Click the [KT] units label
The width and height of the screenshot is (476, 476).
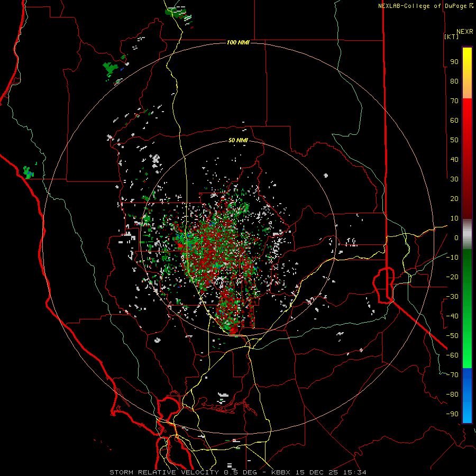pyautogui.click(x=452, y=36)
